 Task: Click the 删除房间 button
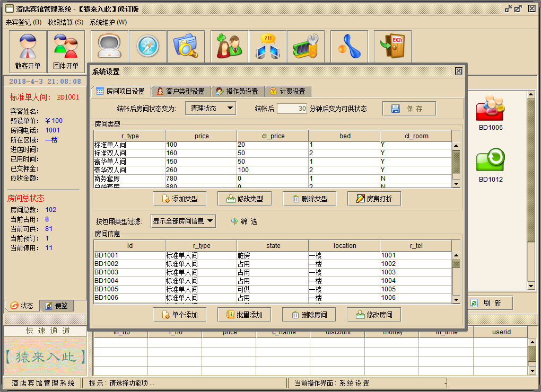309,315
